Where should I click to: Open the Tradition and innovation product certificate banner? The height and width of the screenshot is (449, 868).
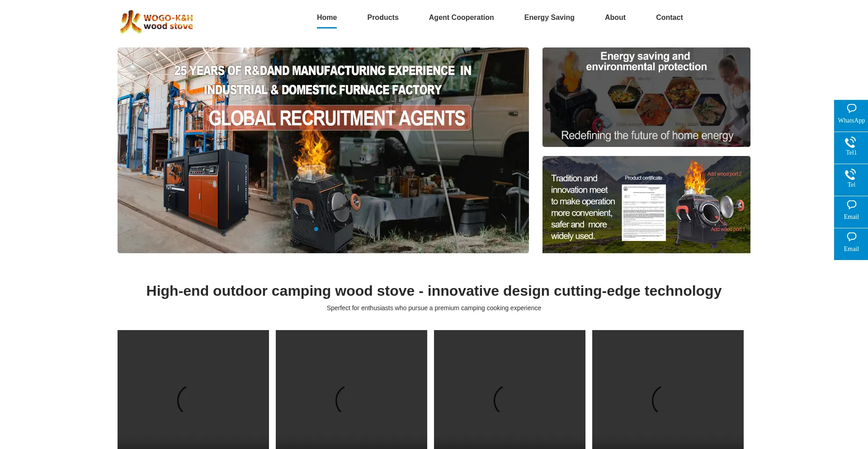tap(646, 204)
